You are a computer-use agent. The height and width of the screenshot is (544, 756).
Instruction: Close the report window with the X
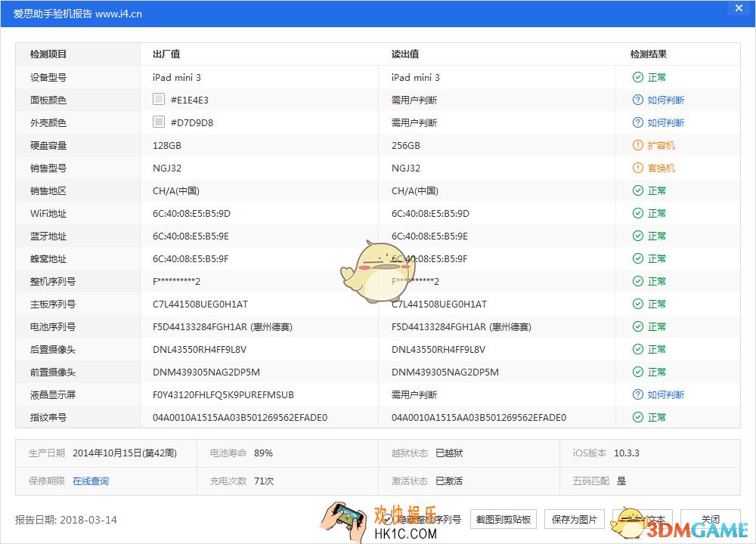pyautogui.click(x=739, y=8)
